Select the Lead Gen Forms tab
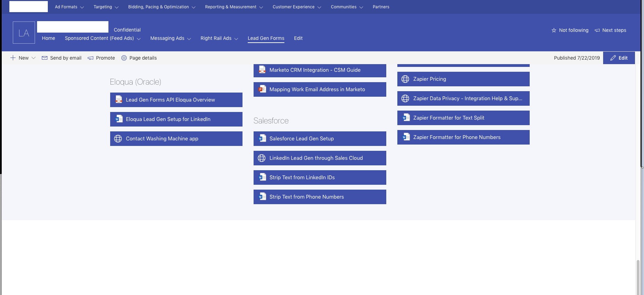 click(266, 38)
